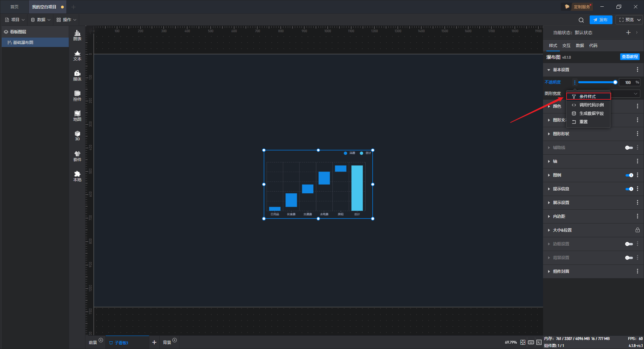Click the opacity value input field

pos(628,82)
